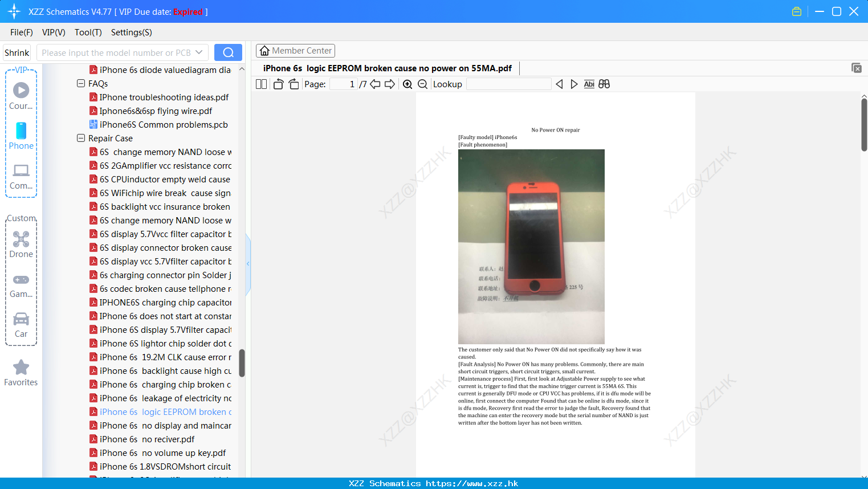Click the red iPhone photo in PDF
Viewport: 868px width, 489px height.
click(x=531, y=246)
